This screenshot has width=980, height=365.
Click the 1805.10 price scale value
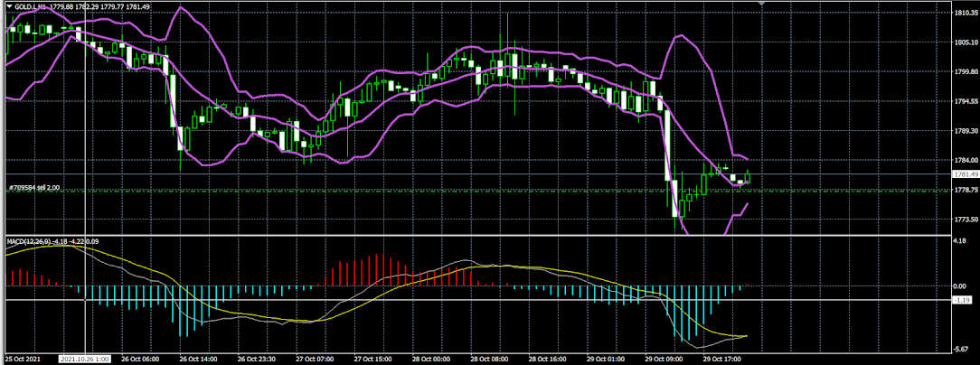[x=965, y=42]
